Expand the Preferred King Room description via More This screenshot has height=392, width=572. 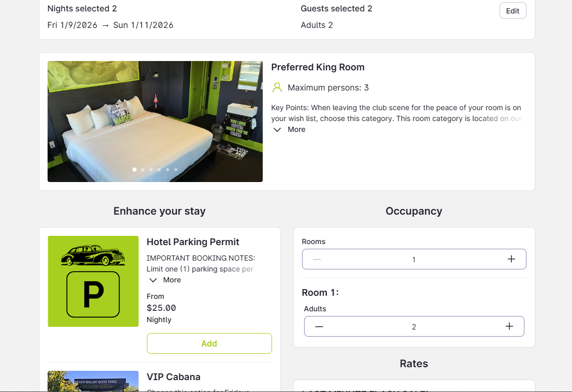click(295, 129)
